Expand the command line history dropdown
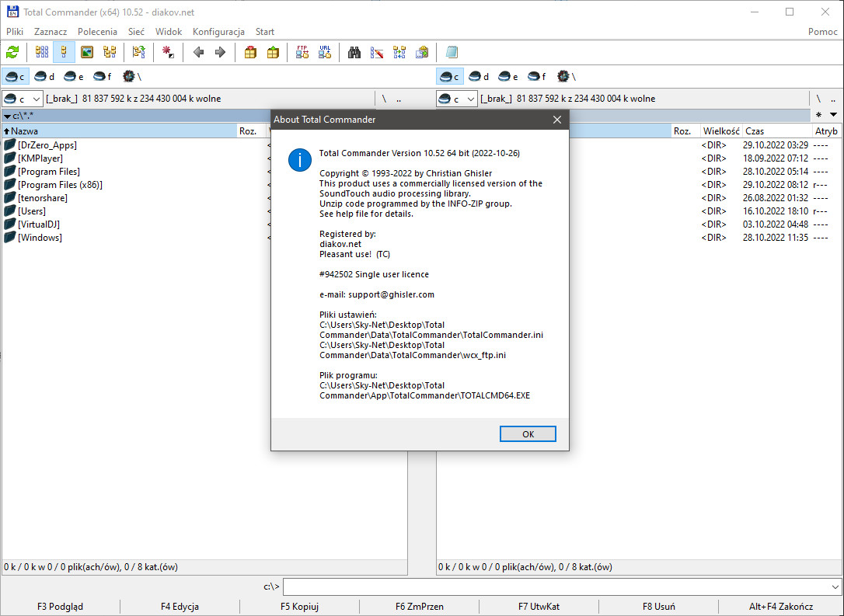The width and height of the screenshot is (844, 616). [835, 587]
